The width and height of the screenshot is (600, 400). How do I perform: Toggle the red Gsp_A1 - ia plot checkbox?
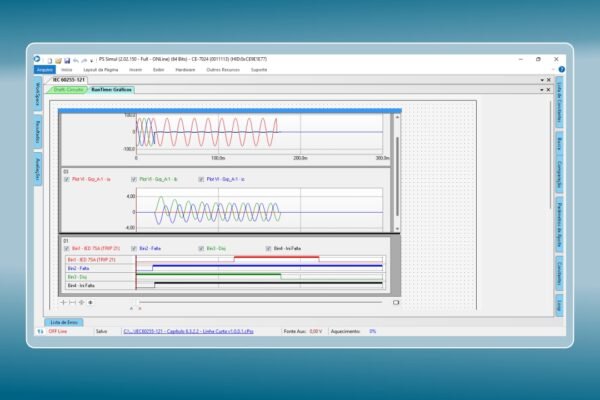point(67,179)
